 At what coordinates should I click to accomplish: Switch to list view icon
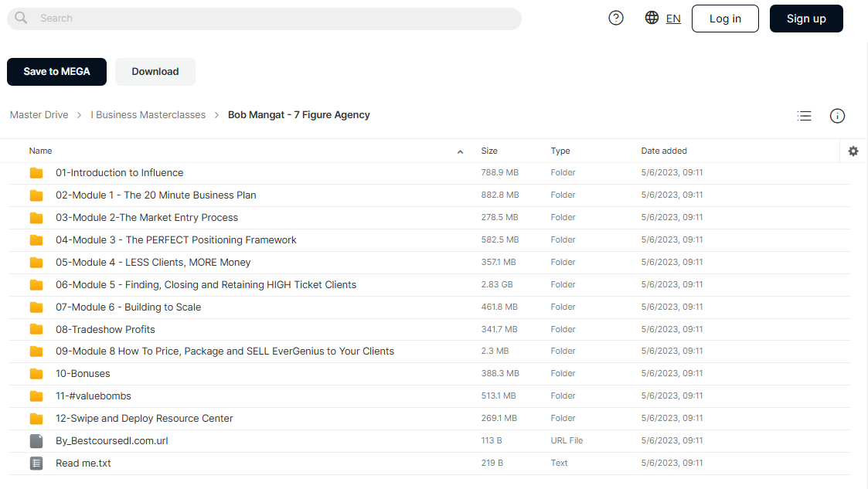[x=804, y=116]
